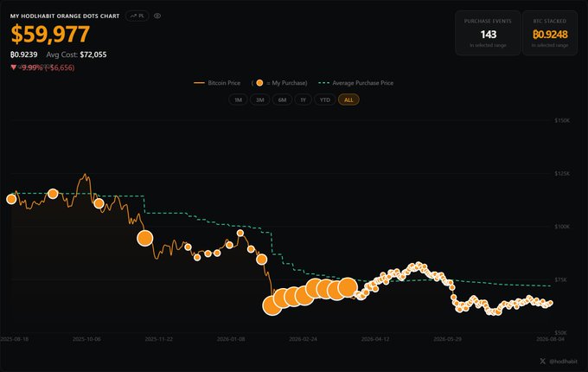588x372 pixels.
Task: Click the 2026-02-24 date label
Action: [x=303, y=339]
